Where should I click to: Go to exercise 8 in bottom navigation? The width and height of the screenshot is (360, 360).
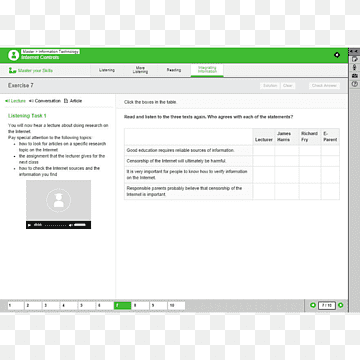140,306
